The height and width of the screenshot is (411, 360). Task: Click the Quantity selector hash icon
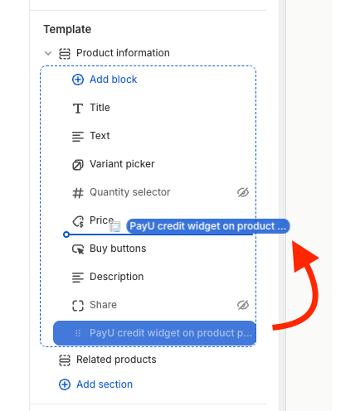[78, 193]
